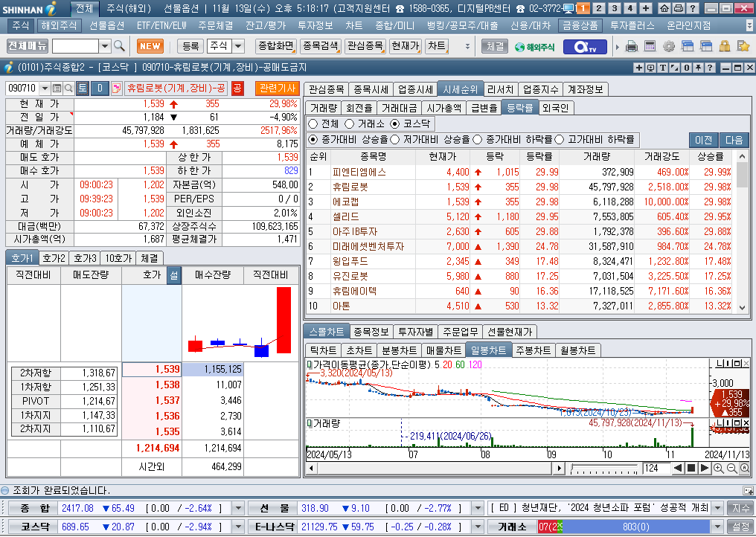Select 종가대비 하락률 radio option
The height and width of the screenshot is (537, 756).
click(477, 139)
